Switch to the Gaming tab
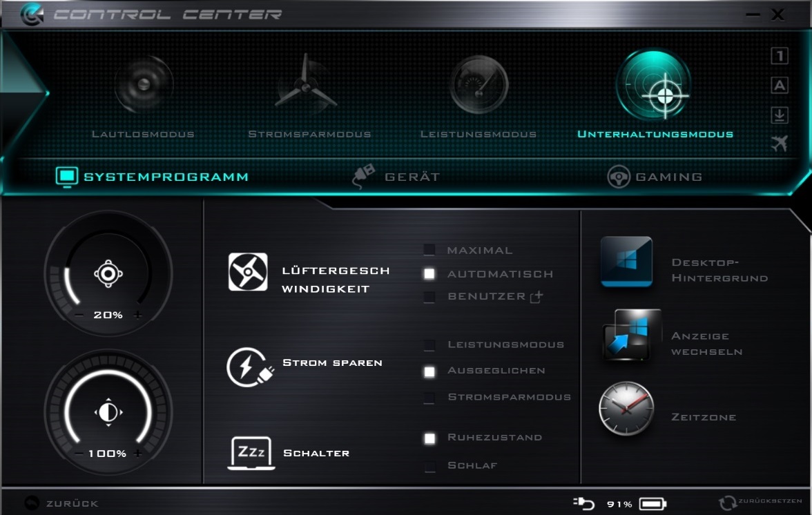The height and width of the screenshot is (515, 812). pyautogui.click(x=655, y=177)
